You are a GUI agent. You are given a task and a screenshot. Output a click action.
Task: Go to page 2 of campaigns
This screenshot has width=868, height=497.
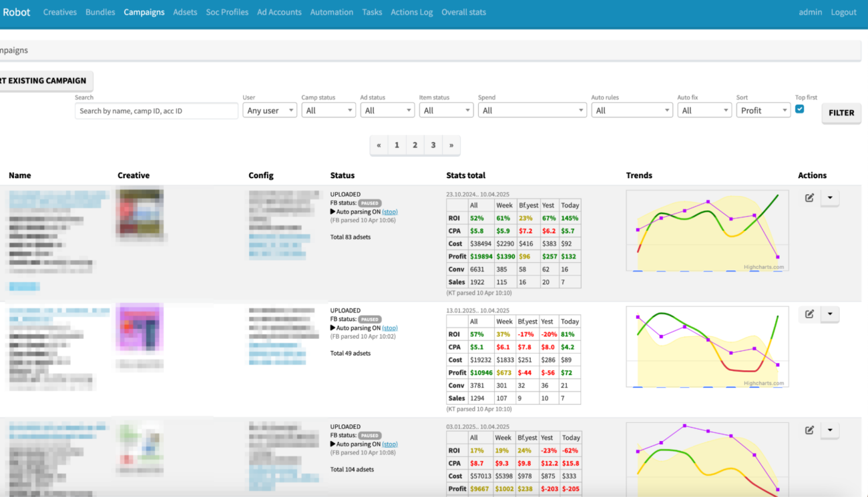415,145
